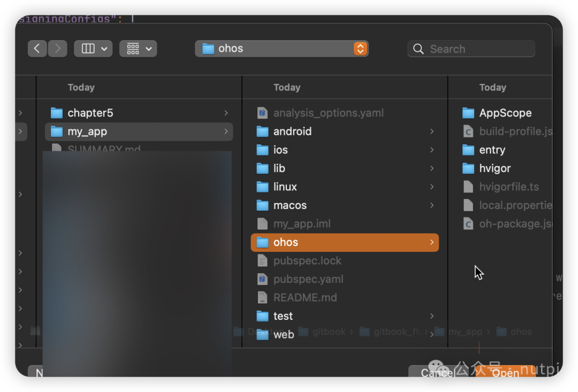
Task: Click the pubspec.lock file icon
Action: pyautogui.click(x=262, y=260)
